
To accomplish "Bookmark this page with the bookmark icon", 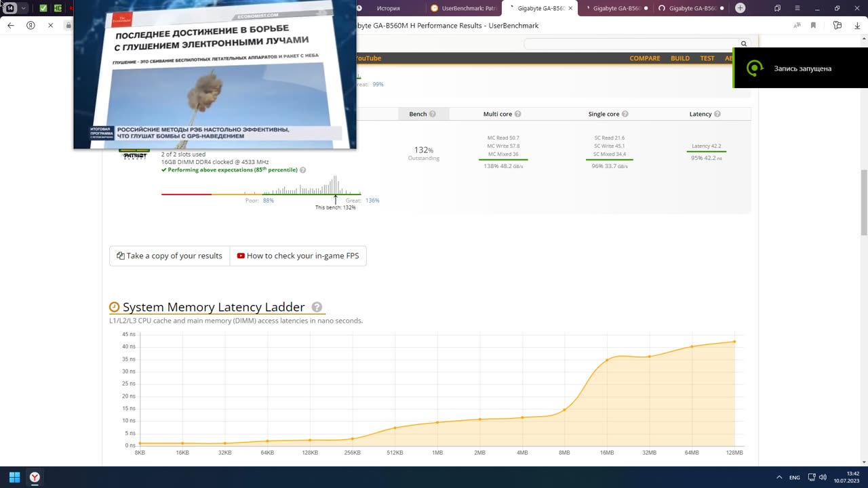I will (814, 25).
